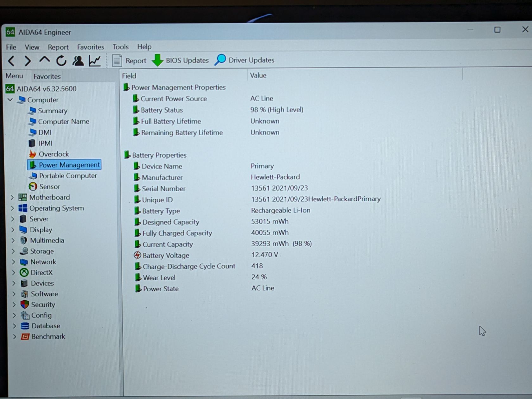Select the Designed Capacity row

pyautogui.click(x=212, y=222)
